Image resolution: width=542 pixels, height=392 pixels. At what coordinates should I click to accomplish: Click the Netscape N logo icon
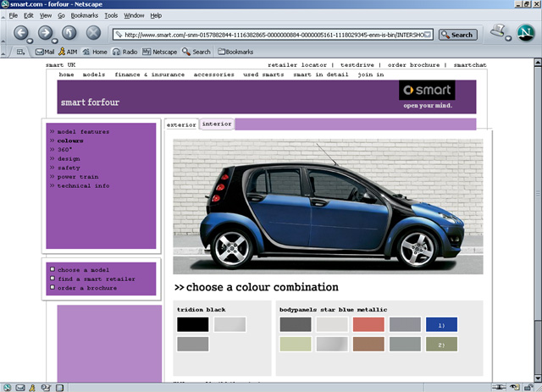(x=525, y=34)
